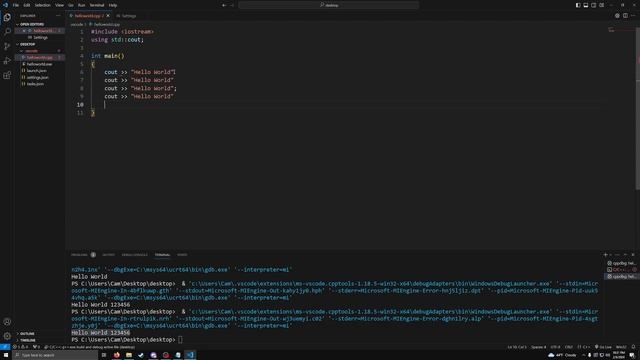Open the Run menu
Image resolution: width=640 pixels, height=360 pixels.
tap(81, 5)
